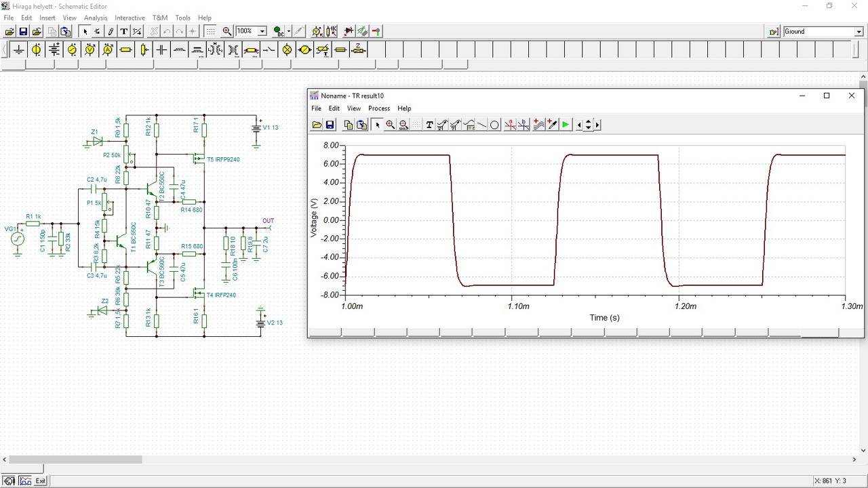Save the schematic with the floppy icon

click(x=23, y=31)
